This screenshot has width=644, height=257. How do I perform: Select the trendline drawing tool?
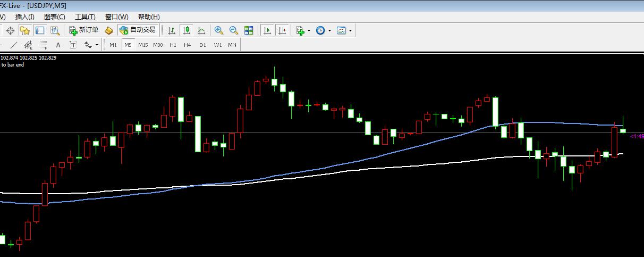click(x=14, y=45)
